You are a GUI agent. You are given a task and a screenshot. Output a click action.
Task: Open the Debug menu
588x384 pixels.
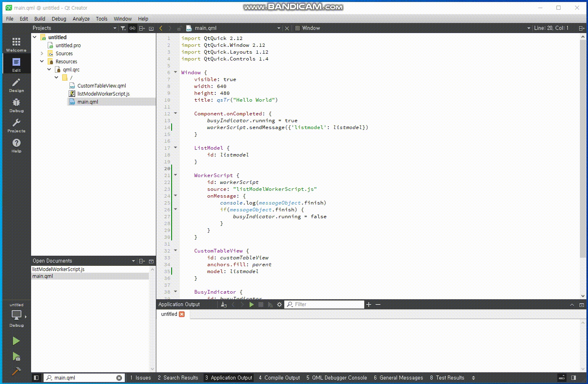coord(59,19)
